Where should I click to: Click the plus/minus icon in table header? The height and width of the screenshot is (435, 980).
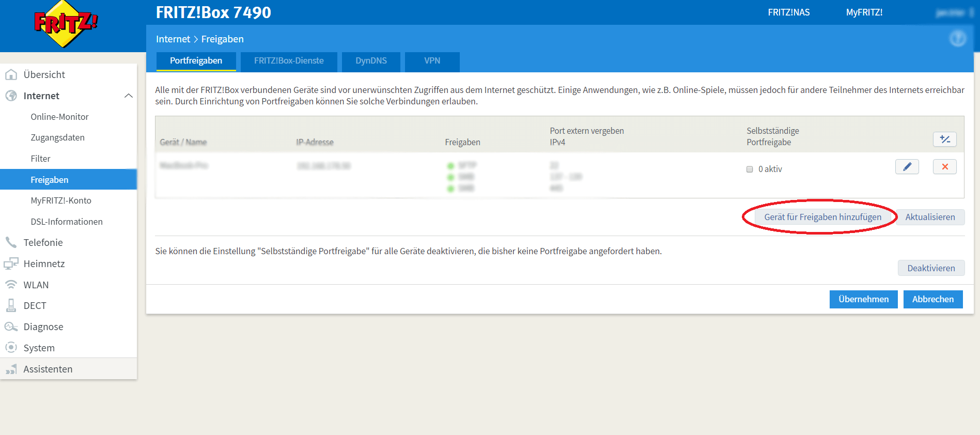coord(944,139)
